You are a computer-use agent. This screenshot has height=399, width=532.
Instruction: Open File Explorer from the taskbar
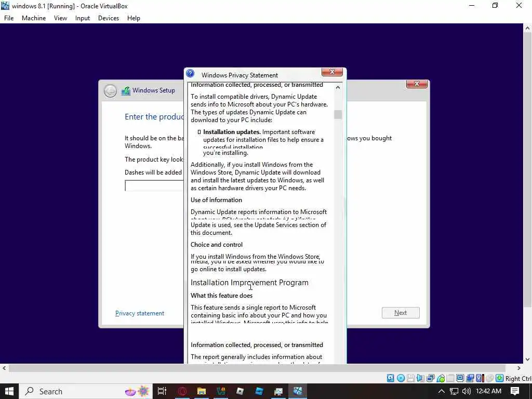(x=202, y=391)
